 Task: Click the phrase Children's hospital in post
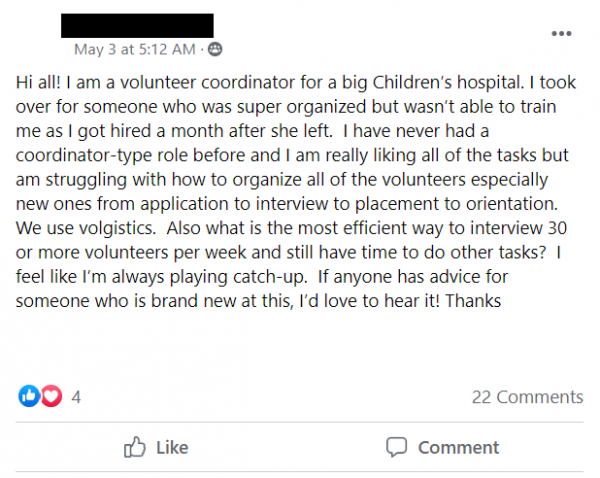tap(448, 83)
